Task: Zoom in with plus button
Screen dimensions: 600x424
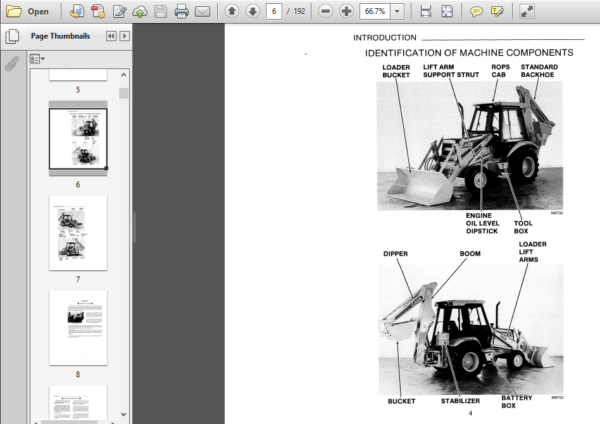Action: pyautogui.click(x=346, y=11)
